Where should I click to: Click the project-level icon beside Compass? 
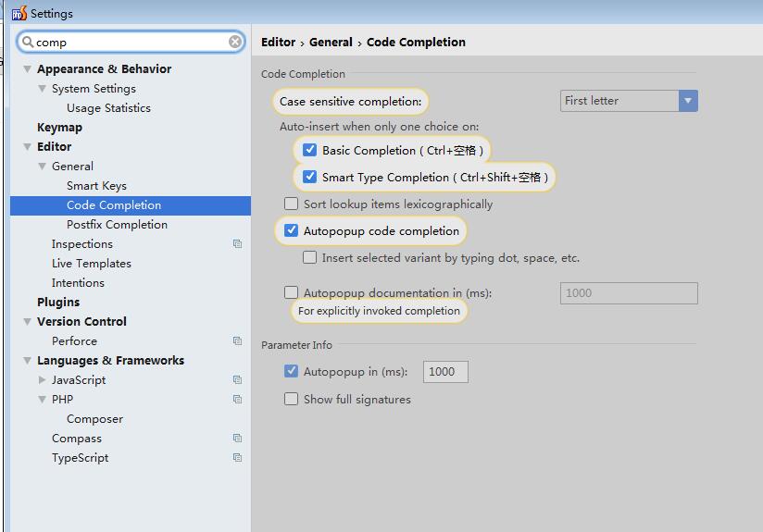point(237,439)
